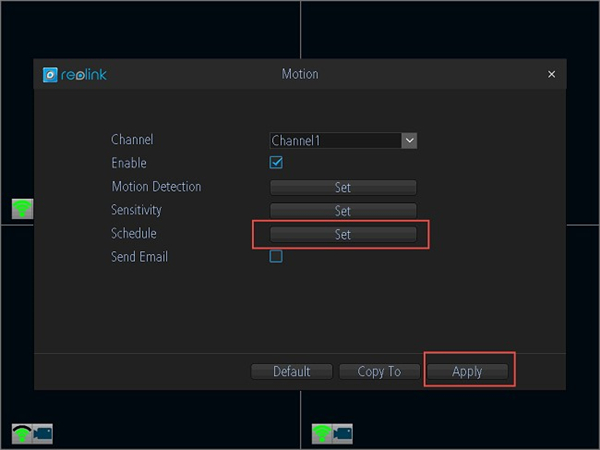Click the green Wi-Fi icon beside the dialog
600x450 pixels.
22,209
